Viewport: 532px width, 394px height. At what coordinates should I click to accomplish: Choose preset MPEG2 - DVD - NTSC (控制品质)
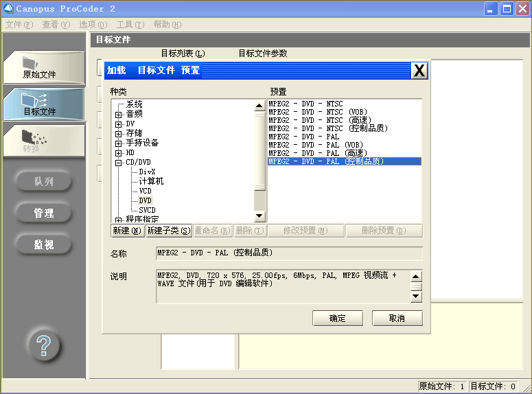click(x=345, y=128)
